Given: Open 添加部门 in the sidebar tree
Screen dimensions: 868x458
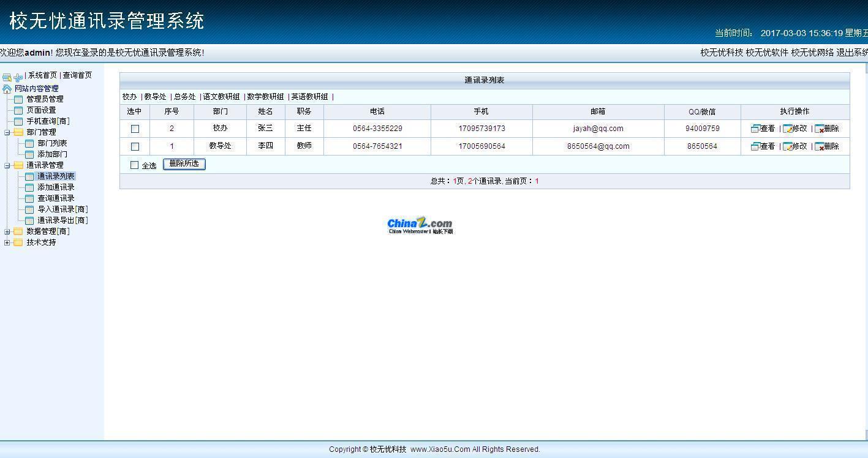Looking at the screenshot, I should 52,154.
